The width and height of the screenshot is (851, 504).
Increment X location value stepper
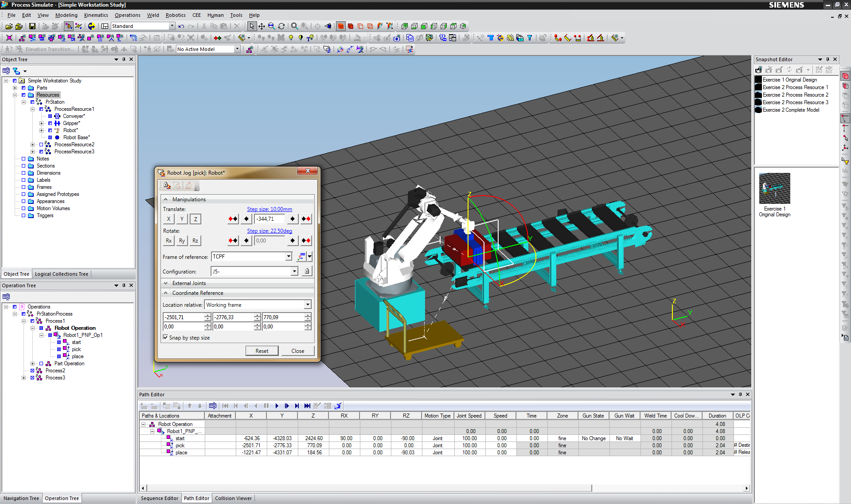(207, 315)
